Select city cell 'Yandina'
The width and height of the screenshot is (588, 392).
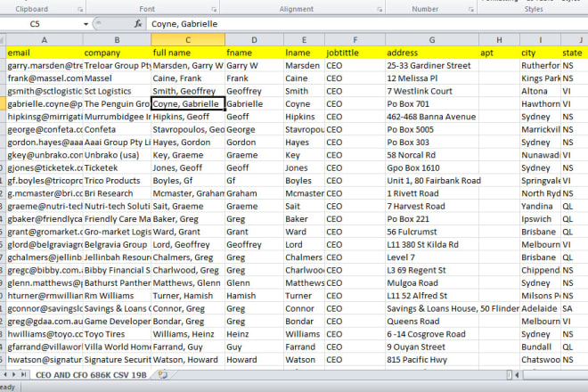541,207
